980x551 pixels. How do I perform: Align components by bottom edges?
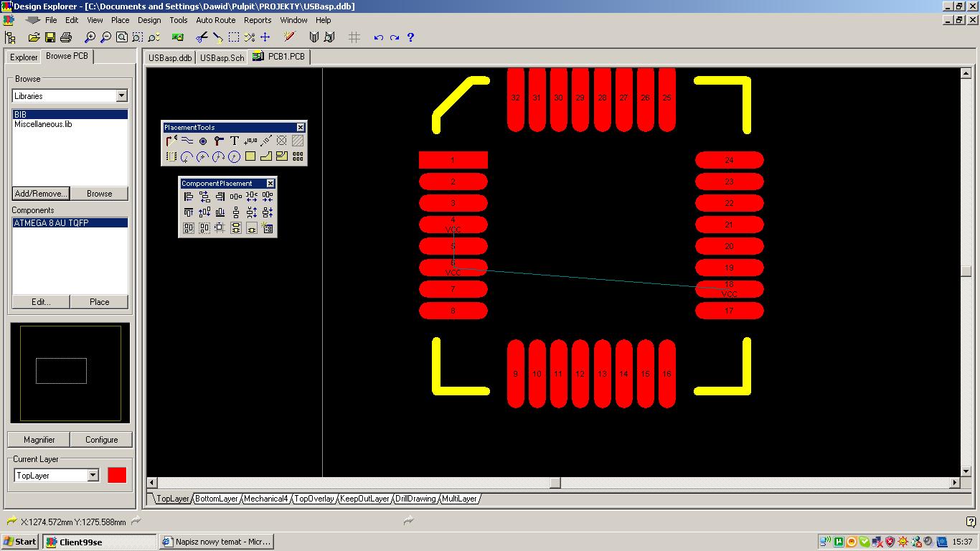(x=220, y=212)
